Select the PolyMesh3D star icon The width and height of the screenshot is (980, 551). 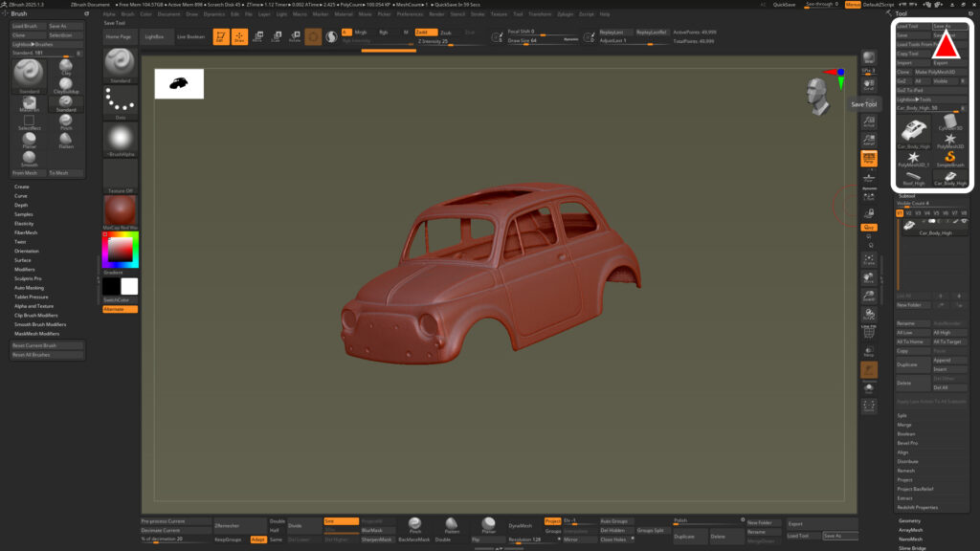pos(950,139)
